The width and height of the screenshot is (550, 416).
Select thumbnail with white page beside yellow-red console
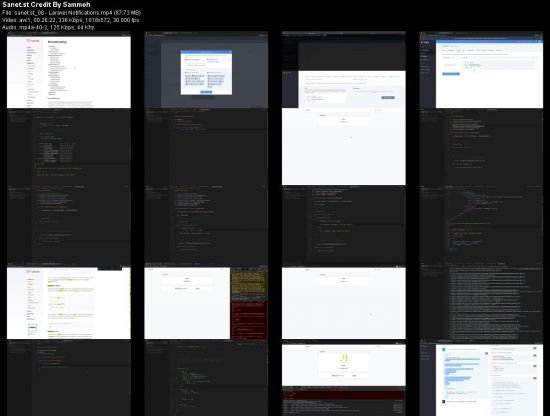tap(206, 301)
